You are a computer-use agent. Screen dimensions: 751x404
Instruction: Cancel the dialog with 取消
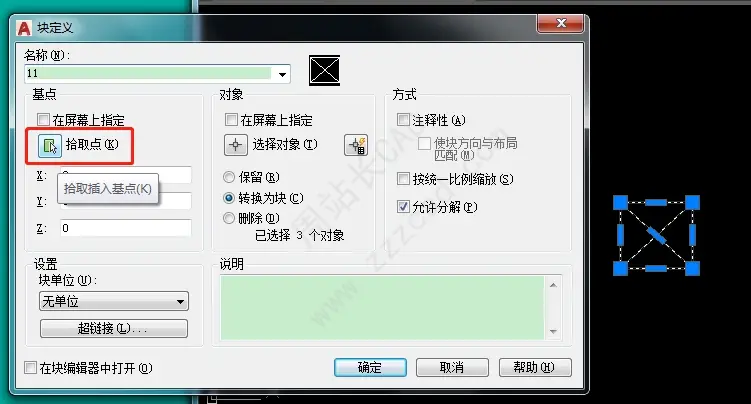pyautogui.click(x=452, y=367)
